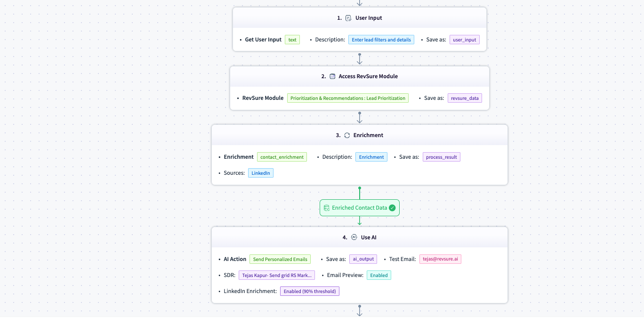This screenshot has width=644, height=318.
Task: Click the 'contact_enrichment' tag
Action: pos(282,157)
